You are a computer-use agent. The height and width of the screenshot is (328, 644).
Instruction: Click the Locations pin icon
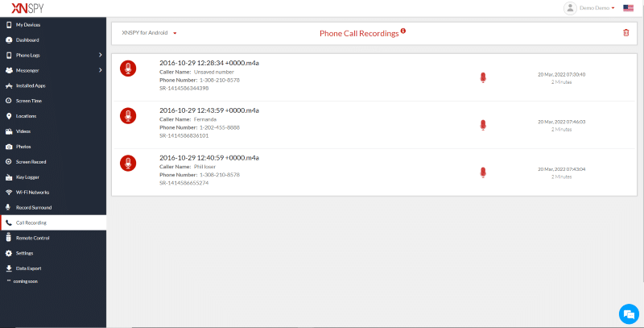point(9,116)
